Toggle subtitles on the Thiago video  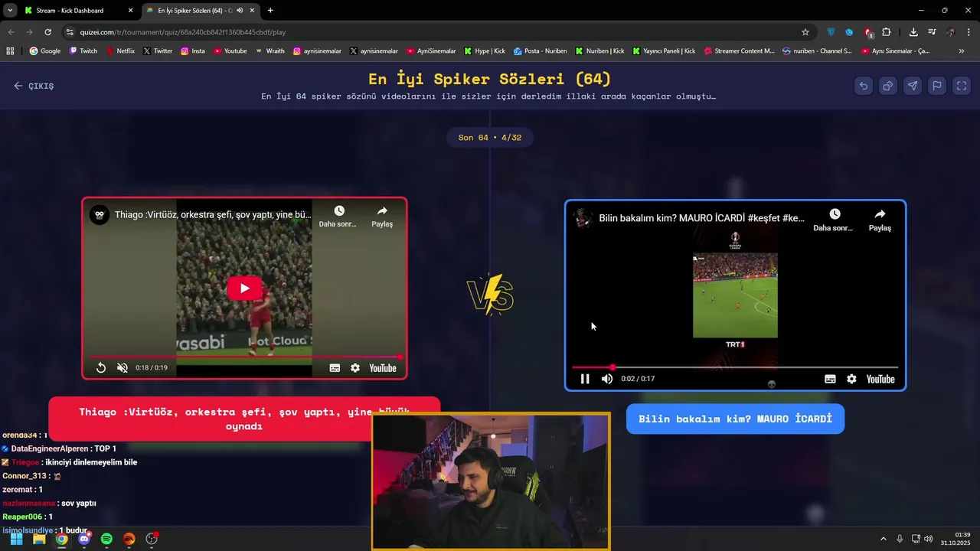(x=335, y=368)
